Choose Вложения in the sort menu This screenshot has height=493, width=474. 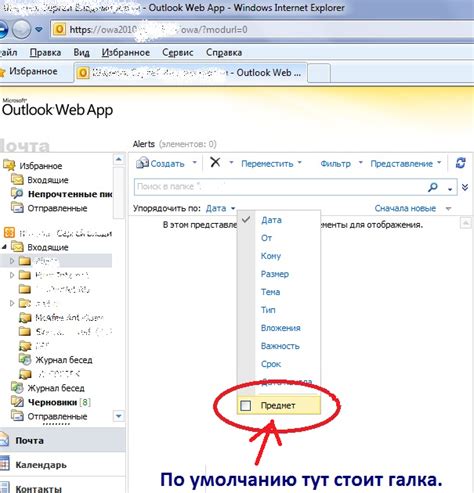(279, 328)
